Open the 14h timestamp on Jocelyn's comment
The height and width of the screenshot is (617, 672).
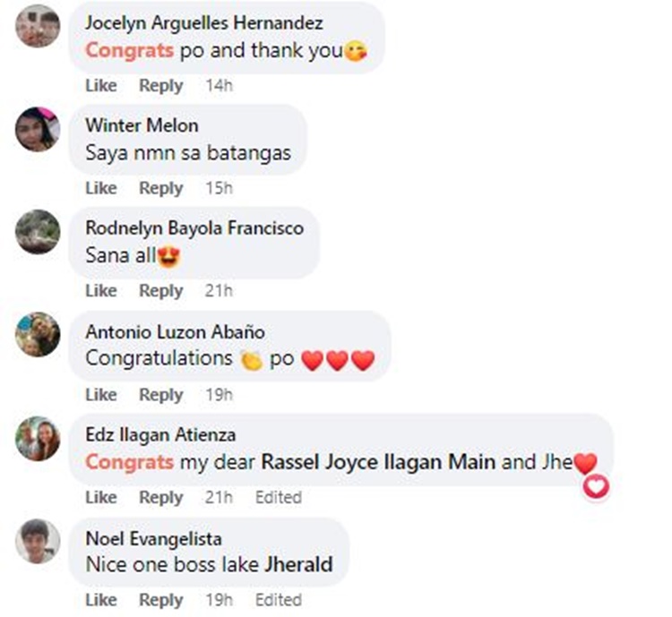click(x=219, y=85)
